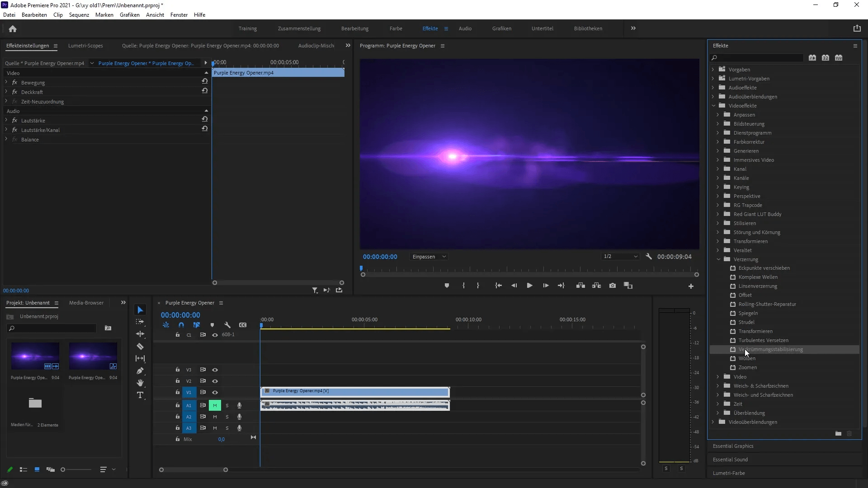
Task: Select the Hand tool
Action: coord(140,383)
